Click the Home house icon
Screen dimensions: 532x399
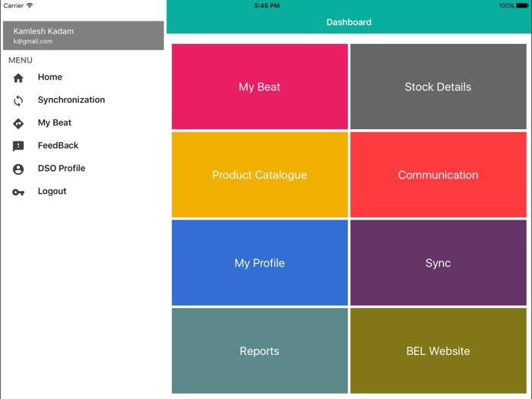(18, 78)
